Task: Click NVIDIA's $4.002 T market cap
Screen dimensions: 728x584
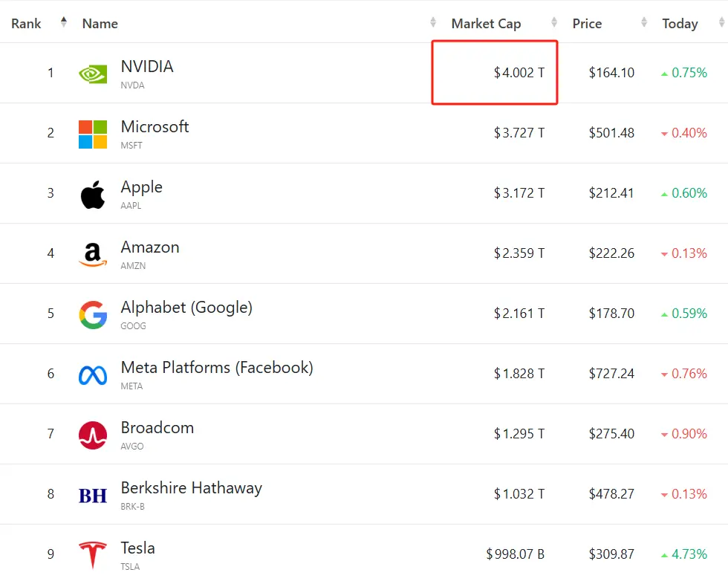Action: (x=519, y=73)
